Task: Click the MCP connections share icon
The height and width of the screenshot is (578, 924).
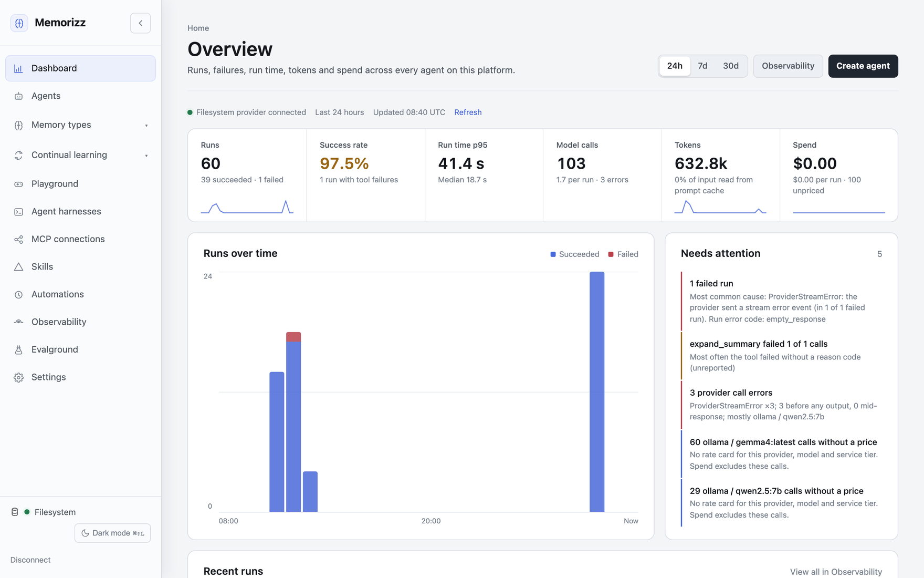Action: pos(18,239)
